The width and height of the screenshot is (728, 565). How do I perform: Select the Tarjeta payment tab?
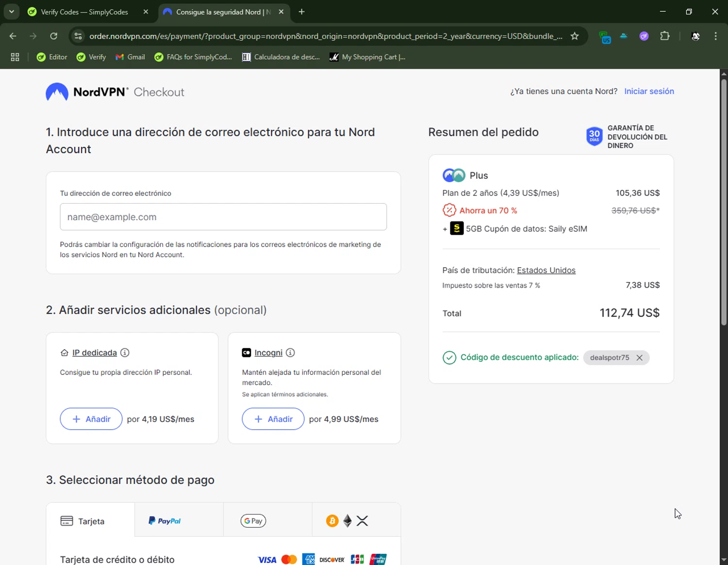coord(90,521)
